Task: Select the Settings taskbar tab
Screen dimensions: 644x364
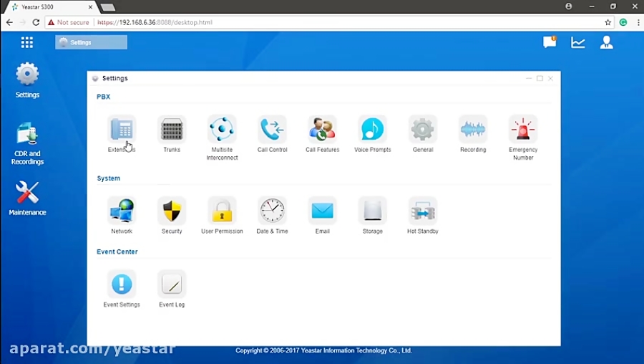Action: 91,42
